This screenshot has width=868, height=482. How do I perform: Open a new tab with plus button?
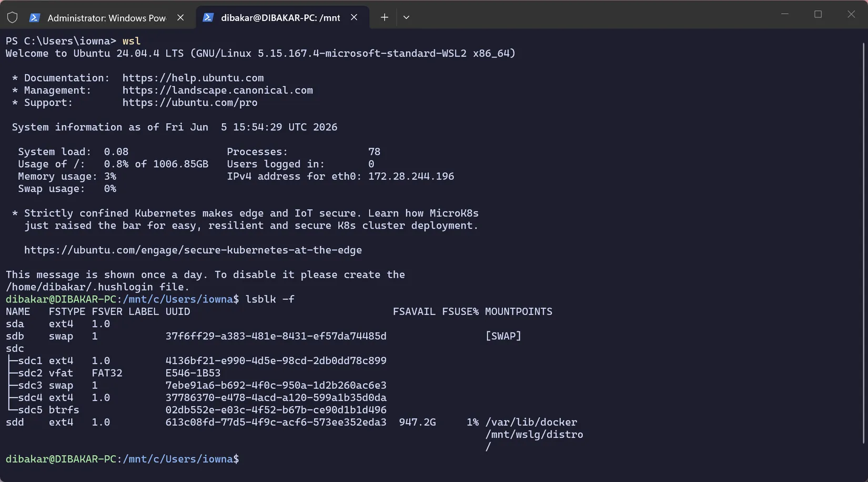385,17
